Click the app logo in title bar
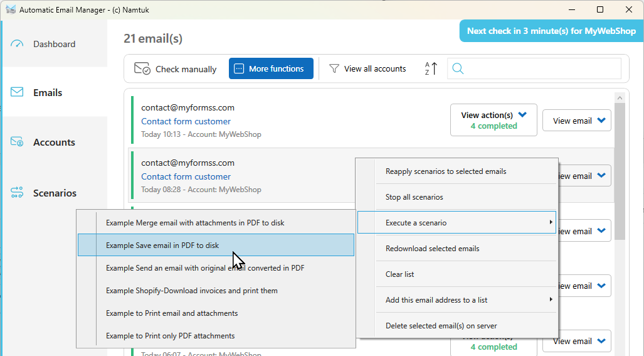This screenshot has width=644, height=356. tap(11, 9)
